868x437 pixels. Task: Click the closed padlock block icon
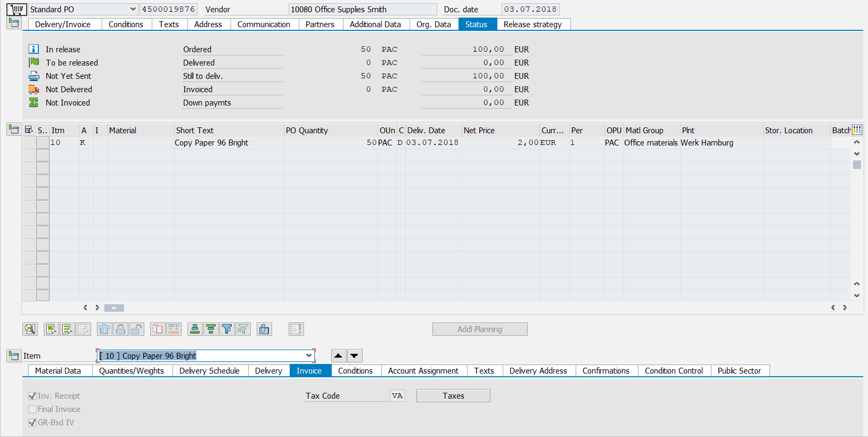[120, 329]
